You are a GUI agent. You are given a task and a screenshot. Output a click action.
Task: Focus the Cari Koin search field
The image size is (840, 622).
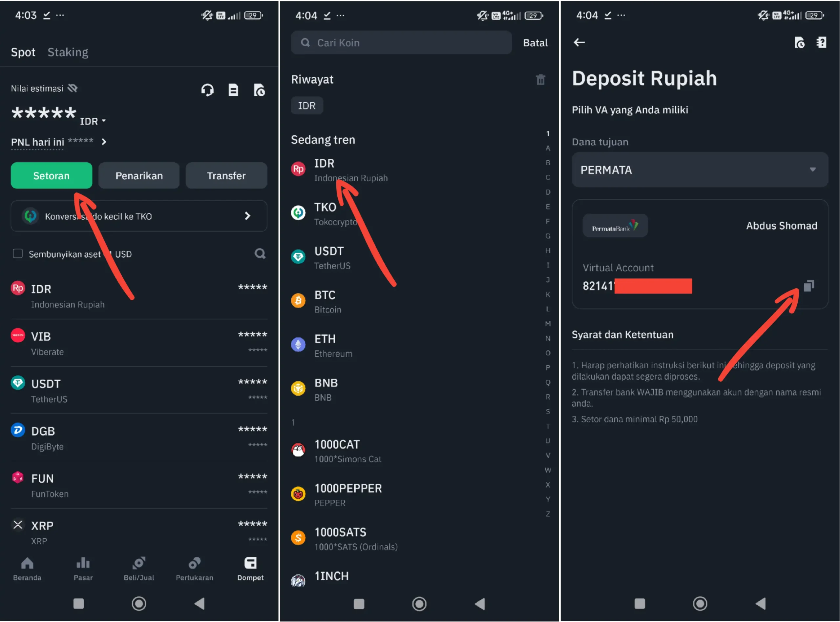coord(401,43)
